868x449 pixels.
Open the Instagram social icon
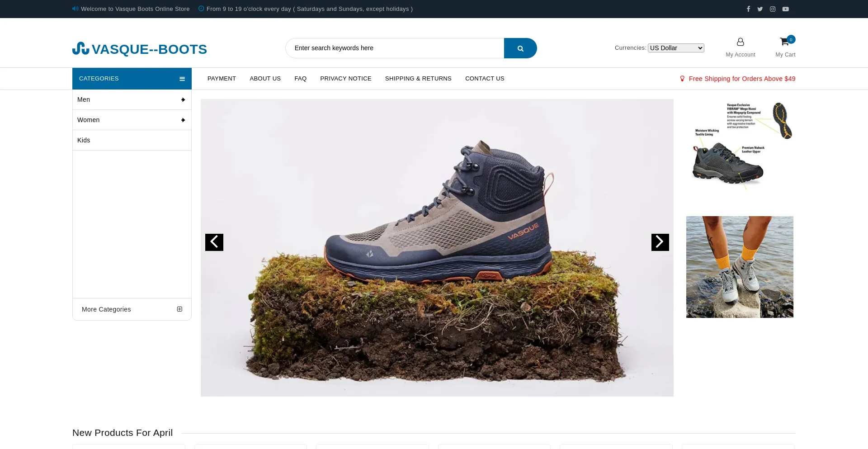[773, 9]
